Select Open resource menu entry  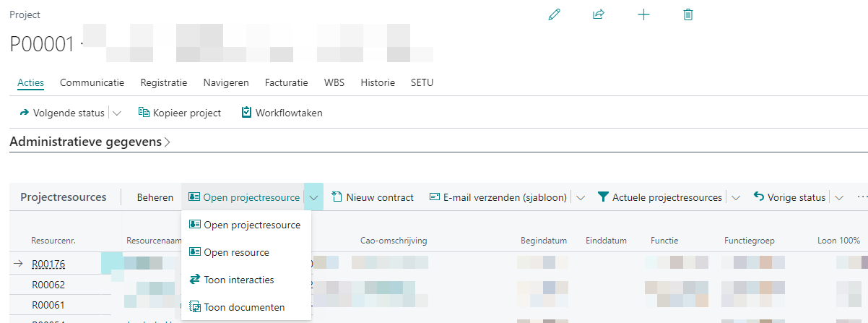(x=236, y=252)
